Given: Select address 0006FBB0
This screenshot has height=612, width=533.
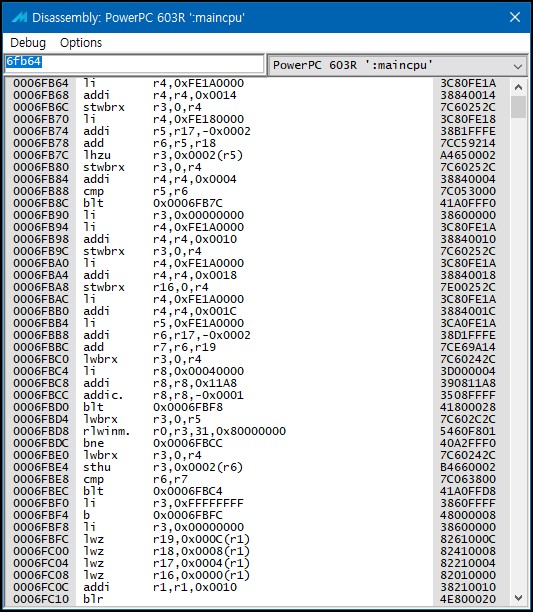Looking at the screenshot, I should pyautogui.click(x=41, y=311).
